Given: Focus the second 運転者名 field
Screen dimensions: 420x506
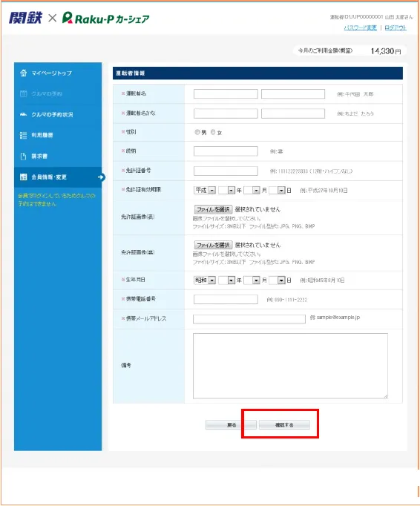Looking at the screenshot, I should 293,94.
